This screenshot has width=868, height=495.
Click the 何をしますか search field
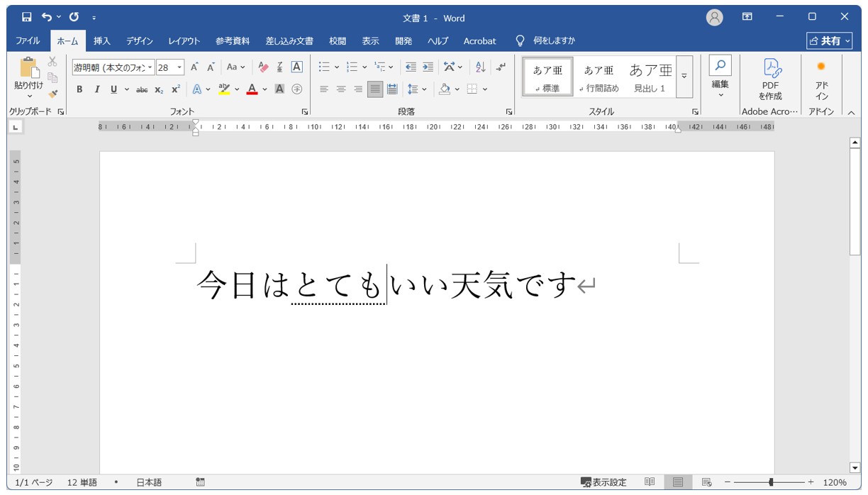pyautogui.click(x=546, y=41)
